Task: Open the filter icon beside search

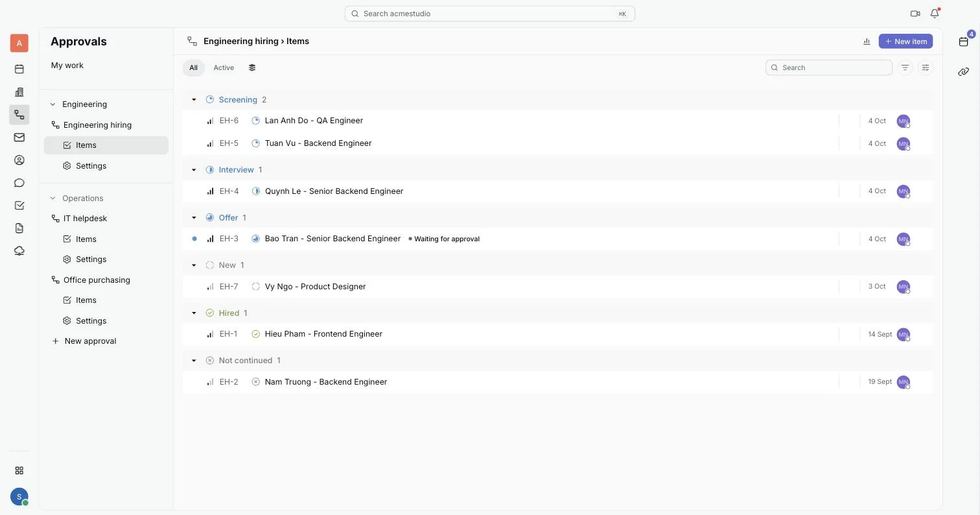Action: pos(905,67)
